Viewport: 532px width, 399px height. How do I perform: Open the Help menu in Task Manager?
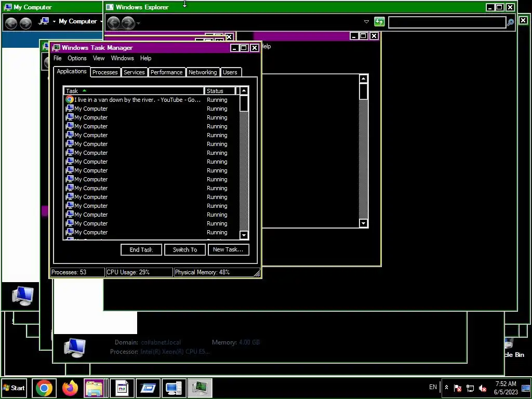(145, 58)
